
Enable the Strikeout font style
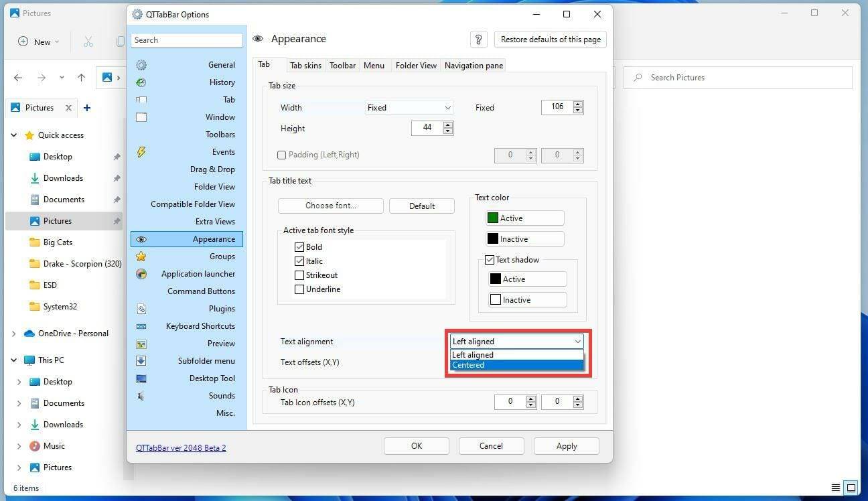coord(299,275)
